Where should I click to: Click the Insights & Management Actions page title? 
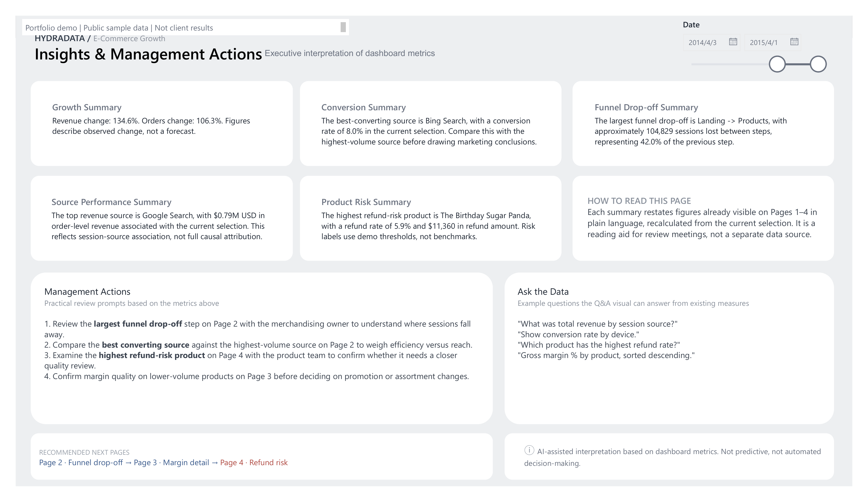point(148,54)
